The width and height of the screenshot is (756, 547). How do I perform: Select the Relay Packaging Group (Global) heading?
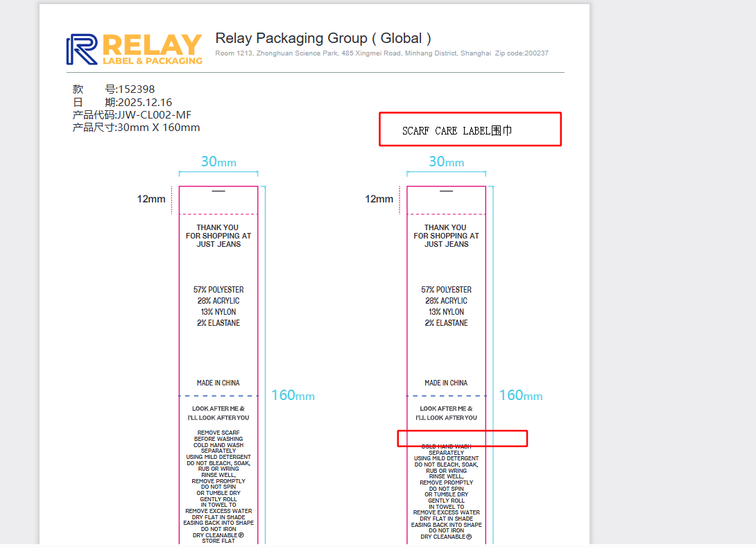tap(323, 38)
